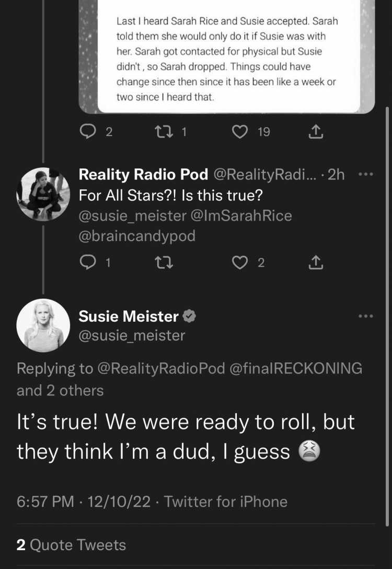Open the @ImSarahRice mention link
This screenshot has width=392, height=569.
click(x=241, y=216)
